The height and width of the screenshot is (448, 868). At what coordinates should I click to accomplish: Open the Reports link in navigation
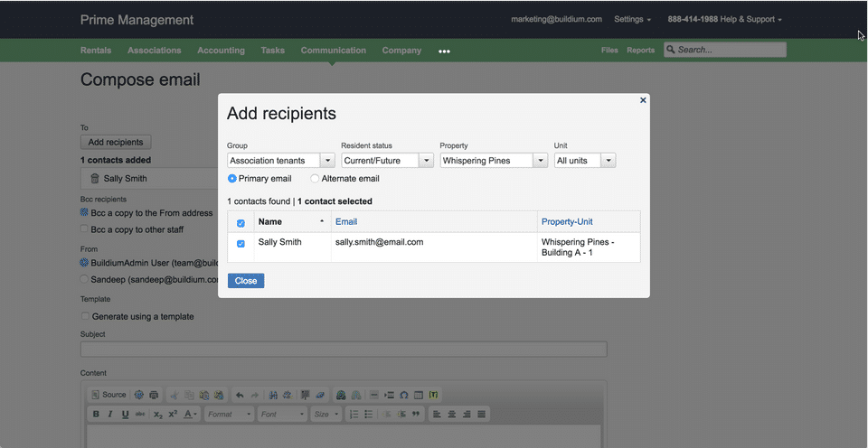[x=640, y=51]
